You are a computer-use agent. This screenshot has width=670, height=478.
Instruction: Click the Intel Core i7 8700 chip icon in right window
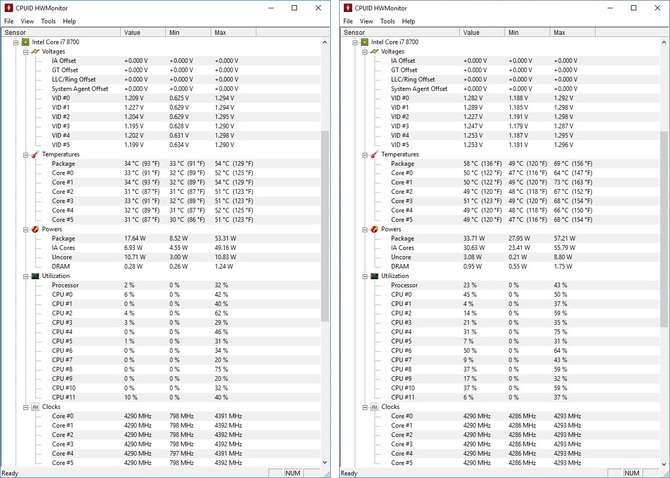[x=364, y=42]
